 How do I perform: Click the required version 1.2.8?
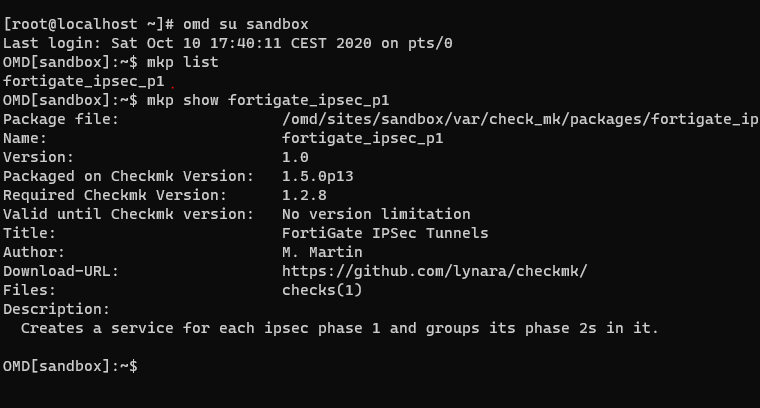tap(304, 195)
